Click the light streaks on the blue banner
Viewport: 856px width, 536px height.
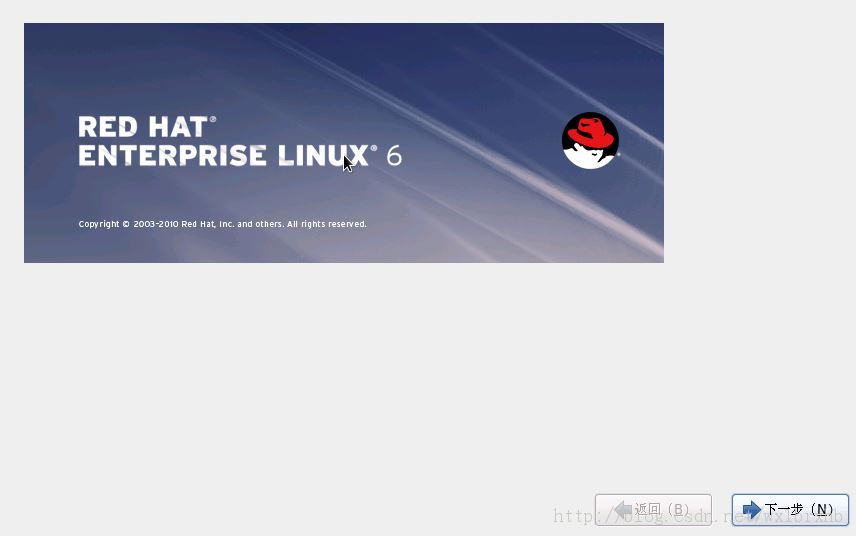pos(491,164)
